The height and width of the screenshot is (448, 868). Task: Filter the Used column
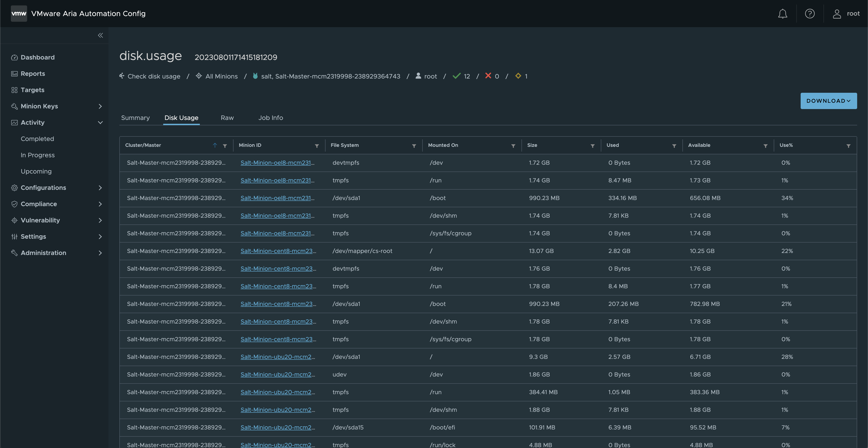[x=674, y=146]
